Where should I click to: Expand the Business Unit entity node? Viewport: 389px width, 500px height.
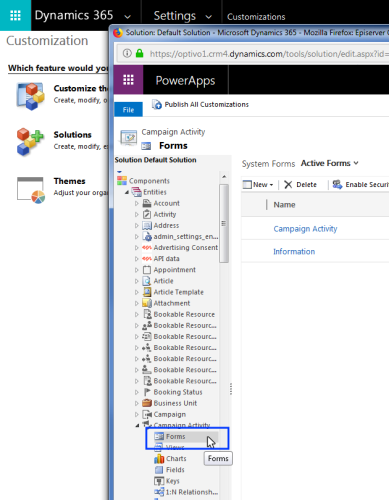(x=136, y=403)
